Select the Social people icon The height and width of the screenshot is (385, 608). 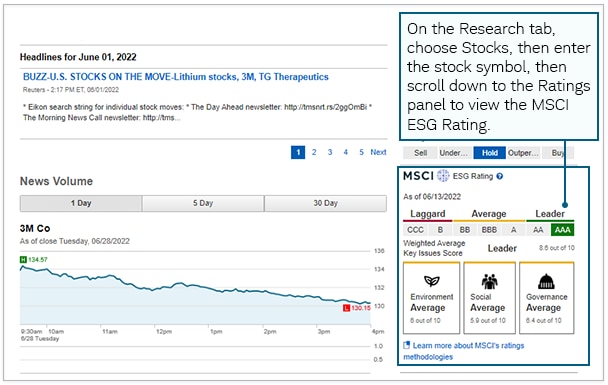coord(489,281)
